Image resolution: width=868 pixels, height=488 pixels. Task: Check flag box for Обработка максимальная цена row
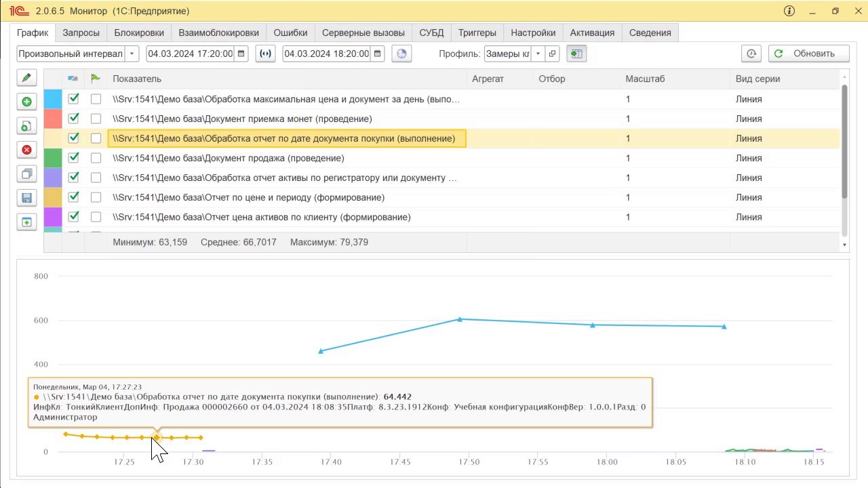(96, 99)
